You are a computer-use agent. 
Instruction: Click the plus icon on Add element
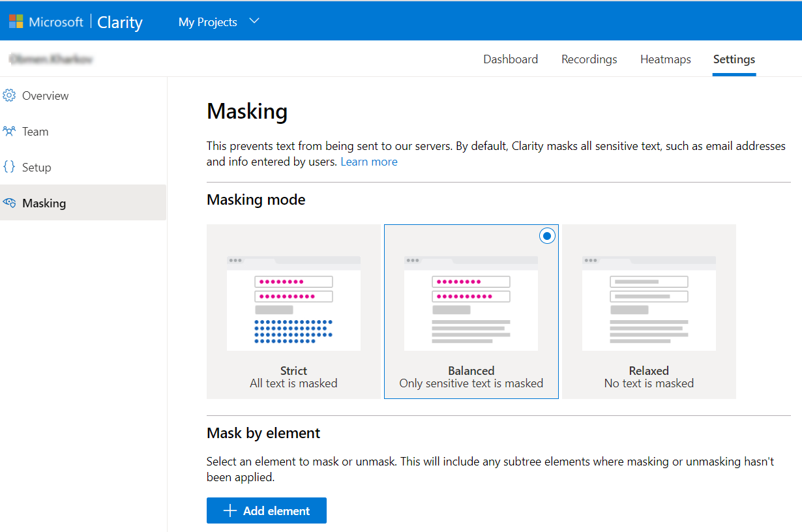point(230,510)
